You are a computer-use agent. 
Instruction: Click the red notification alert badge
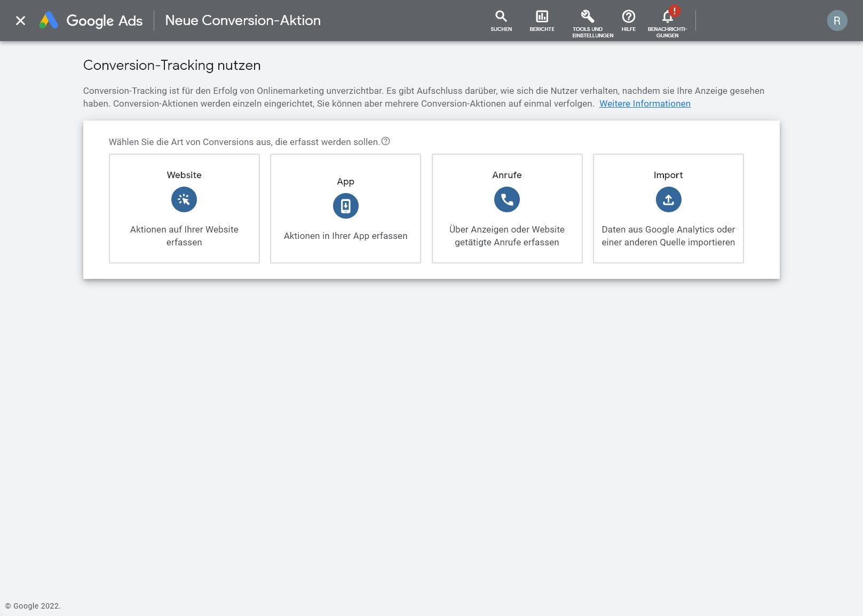[675, 11]
